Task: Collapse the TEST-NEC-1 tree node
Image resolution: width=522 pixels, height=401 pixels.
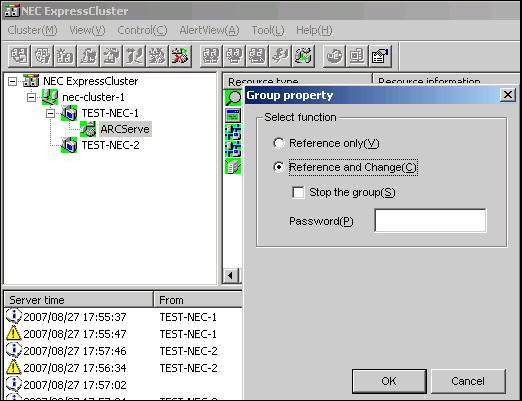Action: click(x=50, y=113)
